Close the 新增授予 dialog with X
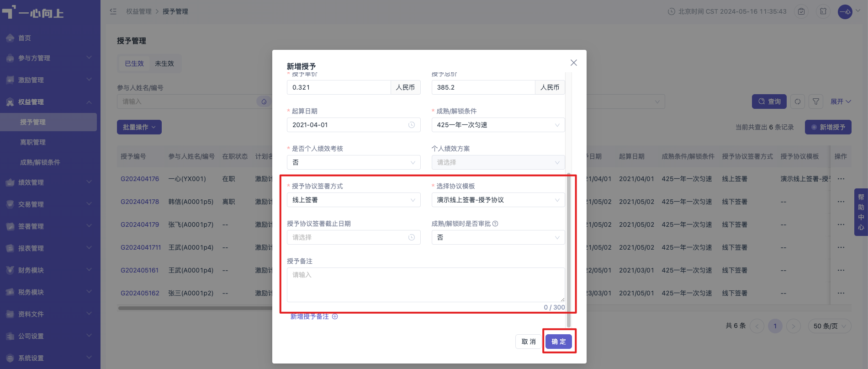The height and width of the screenshot is (369, 868). 574,63
